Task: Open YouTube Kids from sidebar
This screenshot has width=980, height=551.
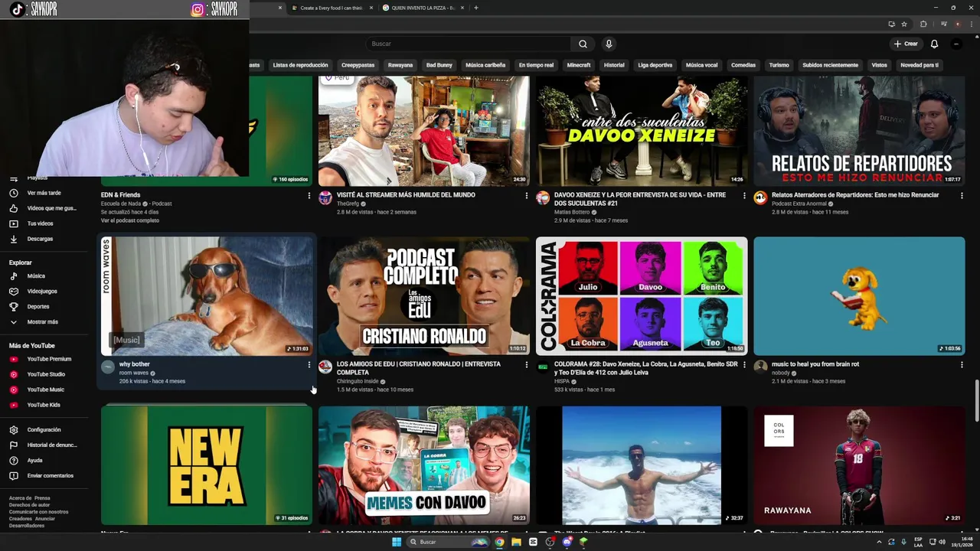Action: click(x=44, y=405)
